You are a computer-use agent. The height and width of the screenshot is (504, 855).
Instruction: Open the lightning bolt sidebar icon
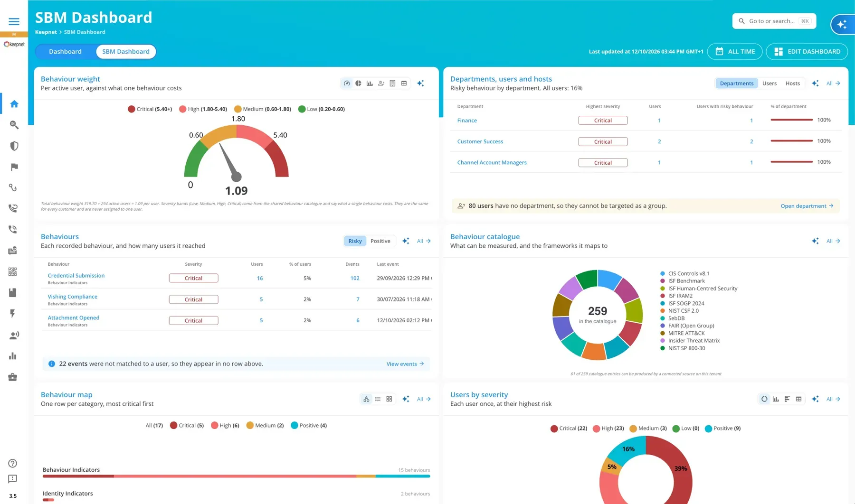pos(13,313)
